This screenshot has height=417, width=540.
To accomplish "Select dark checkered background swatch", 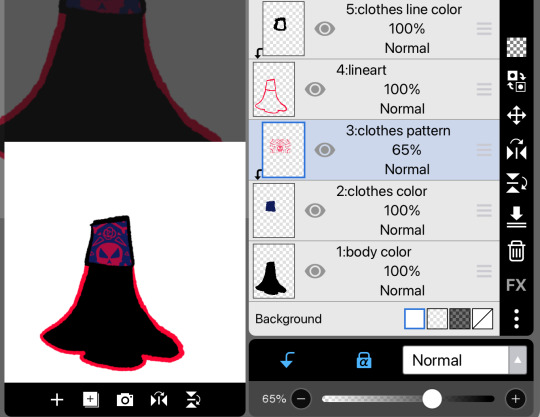I will [x=460, y=319].
